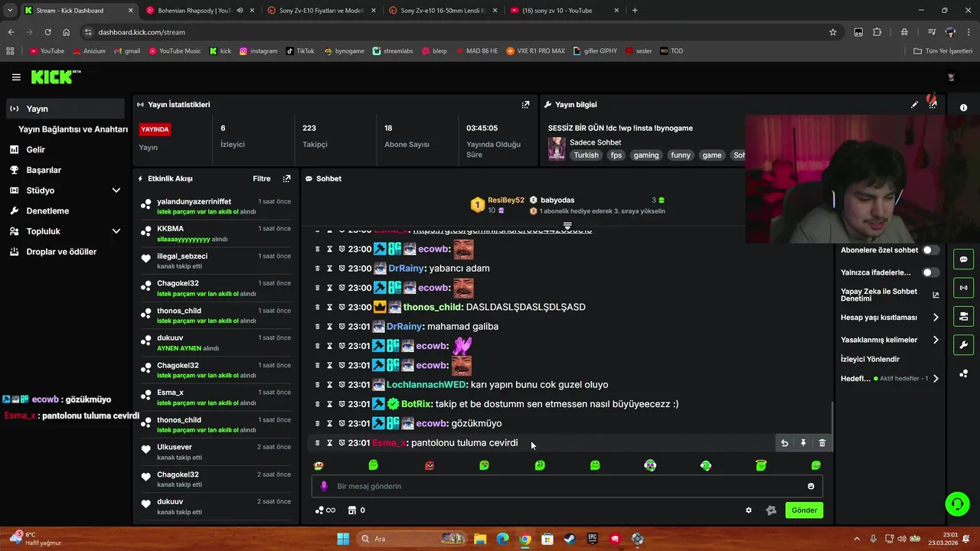Click İzleyici Yönlendir option

coord(870,359)
